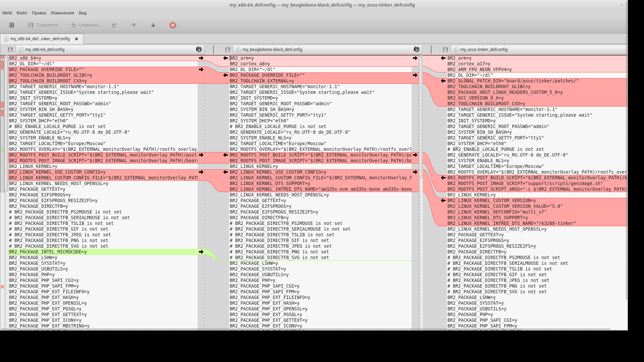Go to previous change with up arrow
644x362 pixels.
coord(134,25)
